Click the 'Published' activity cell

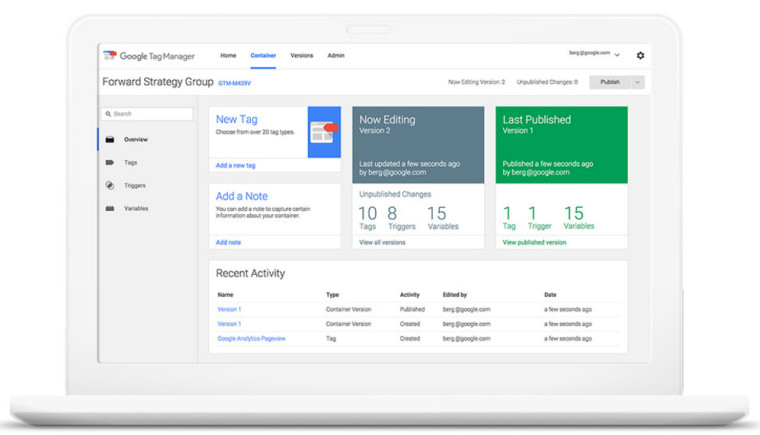click(x=412, y=309)
